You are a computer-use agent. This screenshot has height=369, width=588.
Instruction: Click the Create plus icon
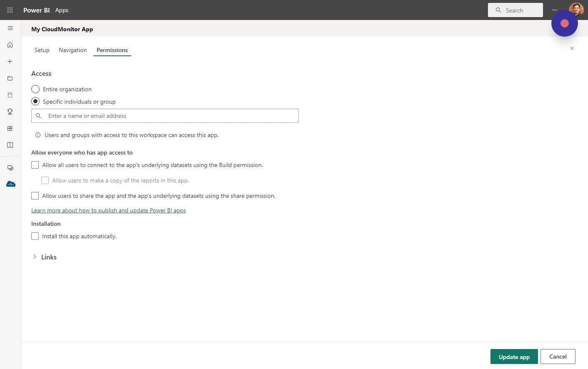click(x=10, y=62)
